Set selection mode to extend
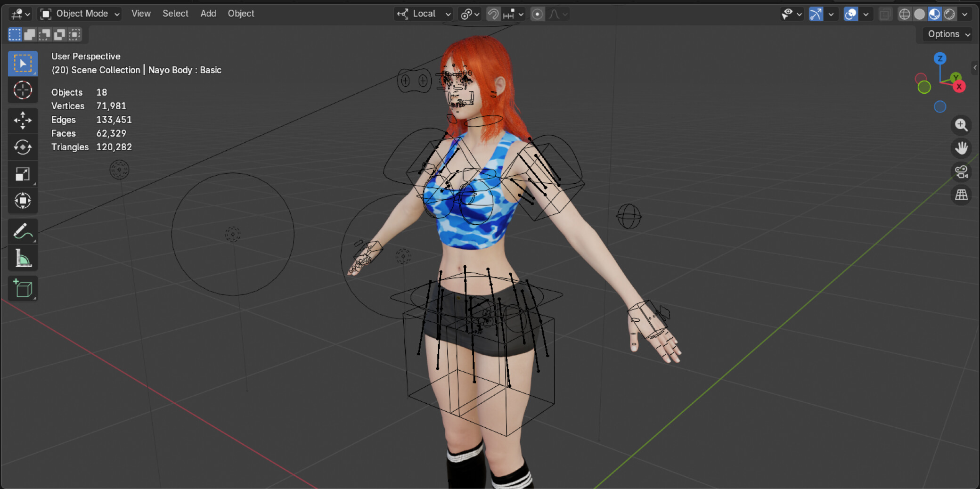This screenshot has width=980, height=489. pos(30,34)
